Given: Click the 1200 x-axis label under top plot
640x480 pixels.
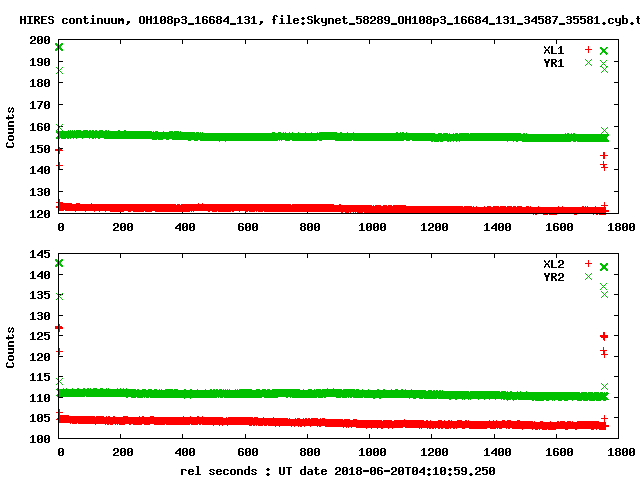Looking at the screenshot, I should 434,227.
